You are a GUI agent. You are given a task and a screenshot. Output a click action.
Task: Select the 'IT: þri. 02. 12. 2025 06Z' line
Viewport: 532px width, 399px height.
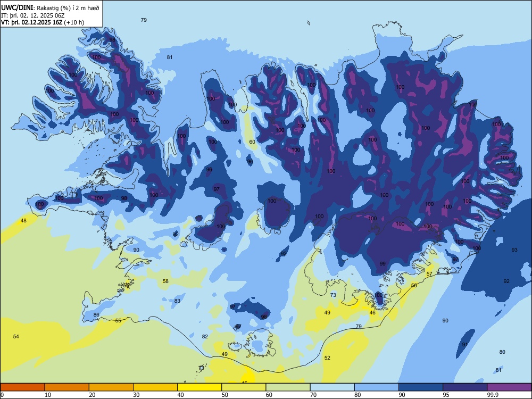[33, 15]
